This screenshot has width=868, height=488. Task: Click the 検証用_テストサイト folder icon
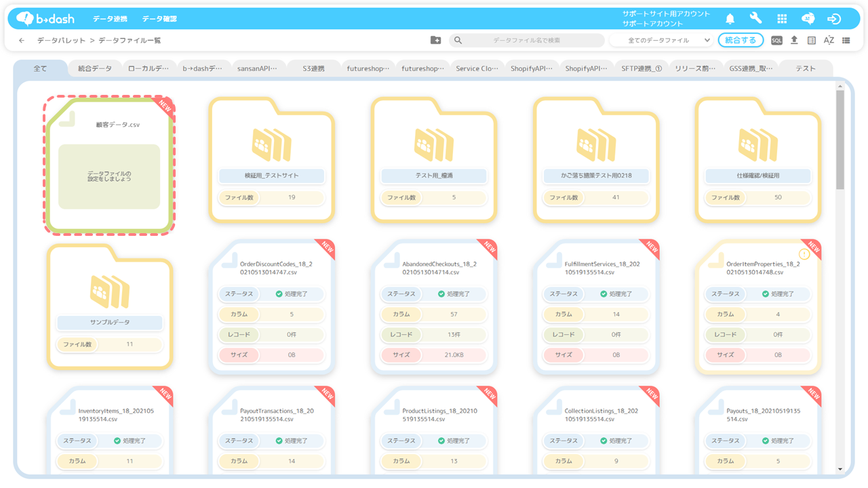pos(271,145)
